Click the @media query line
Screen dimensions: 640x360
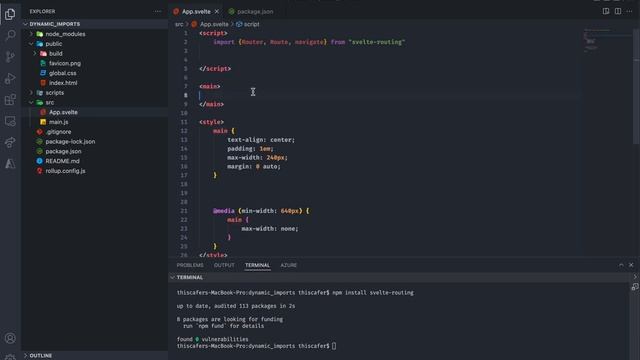point(261,211)
